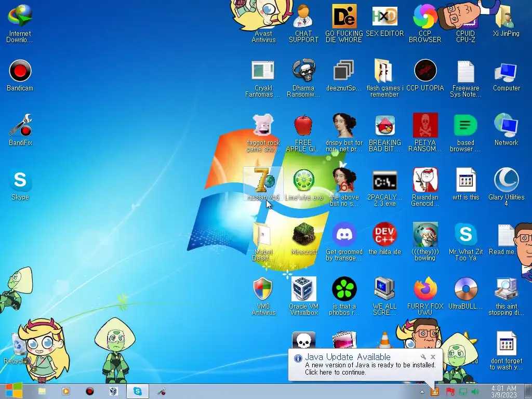Click the Java Update Available notification balloon
This screenshot has height=399, width=532.
pos(365,364)
